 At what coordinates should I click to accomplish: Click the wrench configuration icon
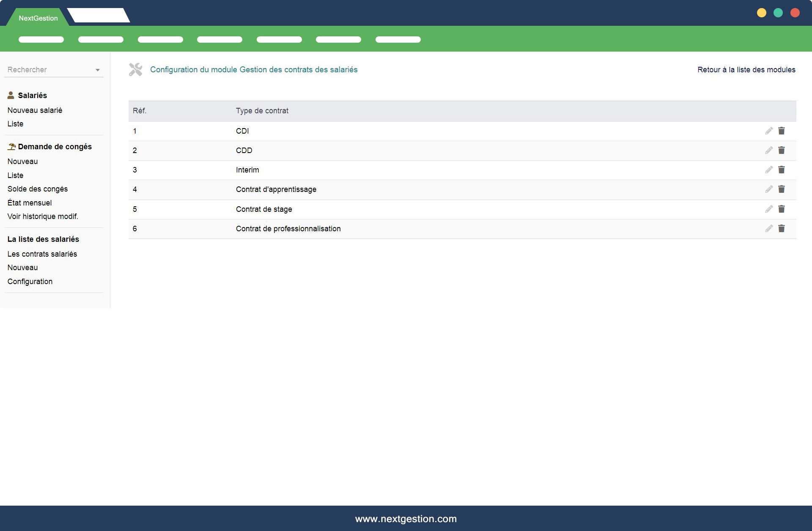[136, 70]
